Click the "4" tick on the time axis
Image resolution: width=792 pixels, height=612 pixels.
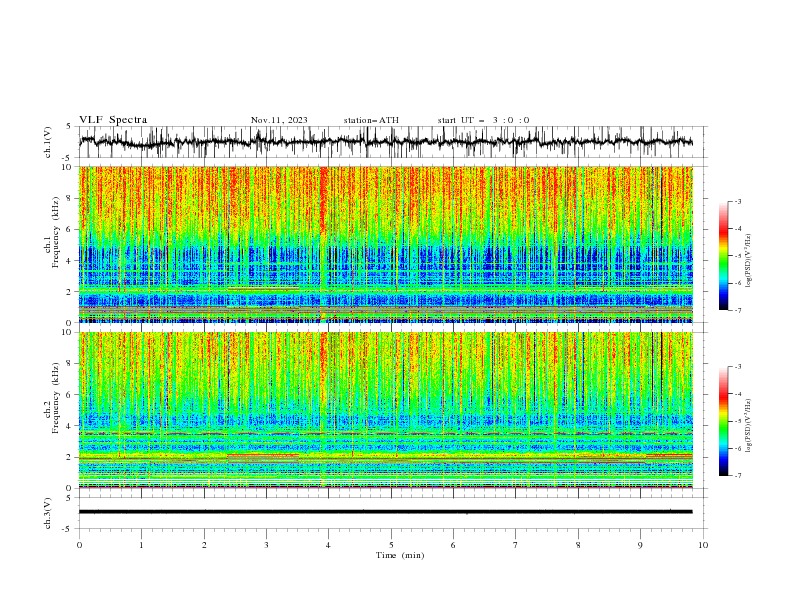tap(328, 545)
